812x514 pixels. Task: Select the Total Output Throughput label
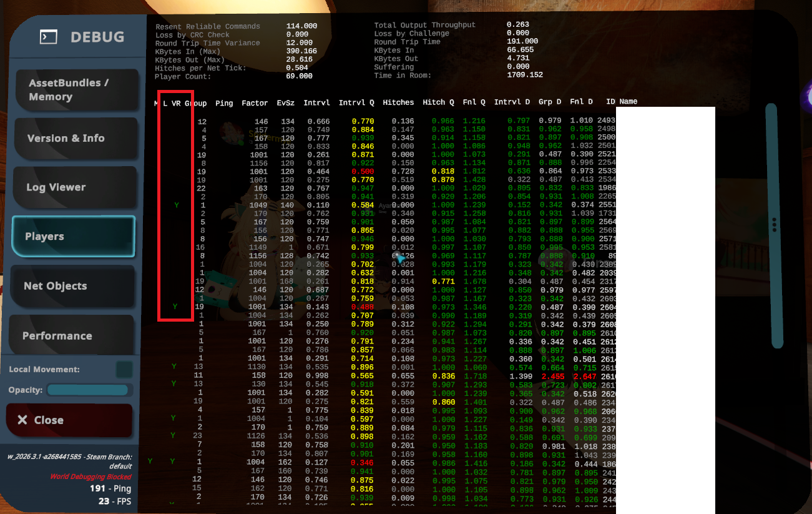tap(425, 25)
